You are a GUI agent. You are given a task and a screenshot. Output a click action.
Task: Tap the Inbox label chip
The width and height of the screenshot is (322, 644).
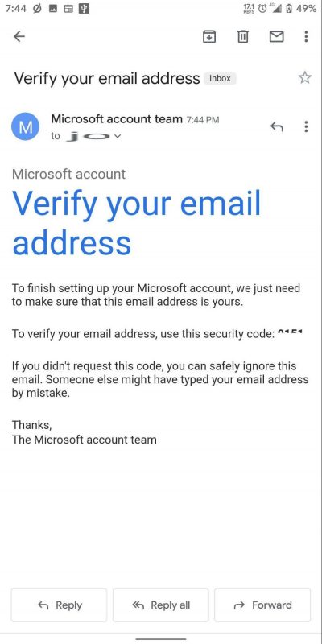point(220,78)
